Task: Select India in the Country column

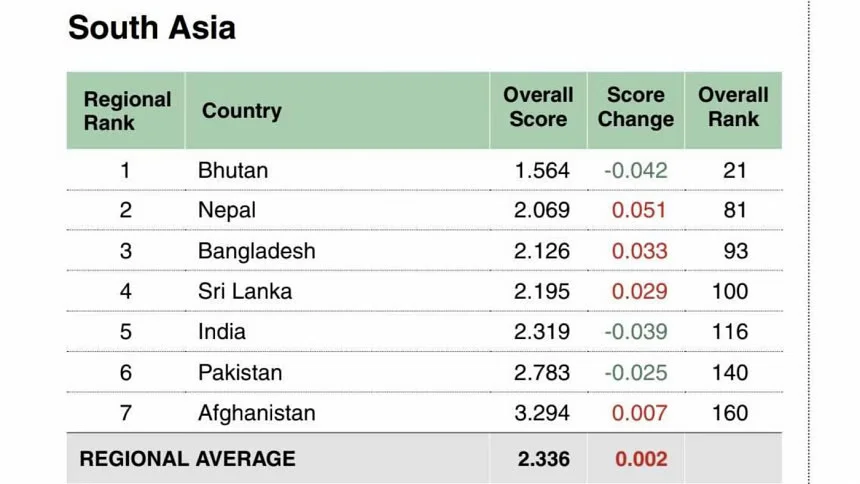Action: [222, 332]
